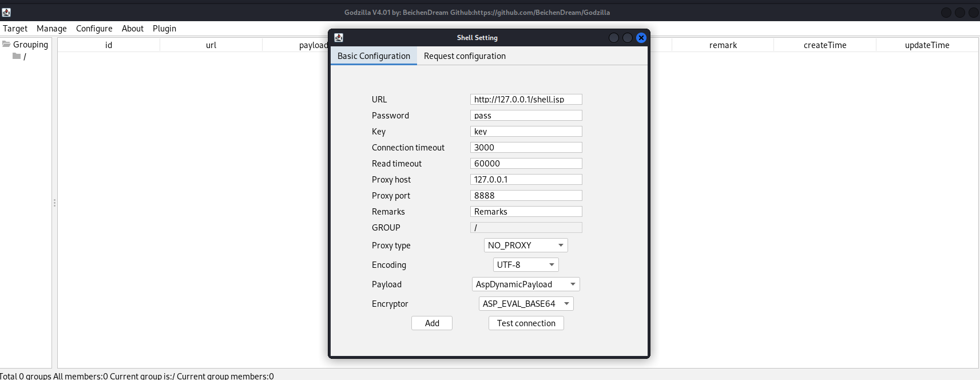Expand the Grouping tree node

tap(6, 44)
